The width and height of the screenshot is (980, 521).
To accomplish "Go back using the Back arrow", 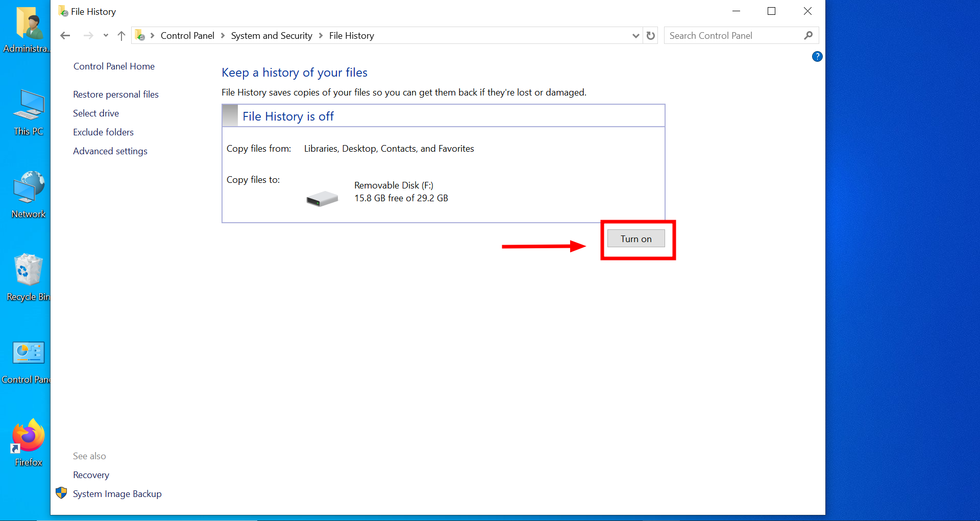I will (x=65, y=36).
